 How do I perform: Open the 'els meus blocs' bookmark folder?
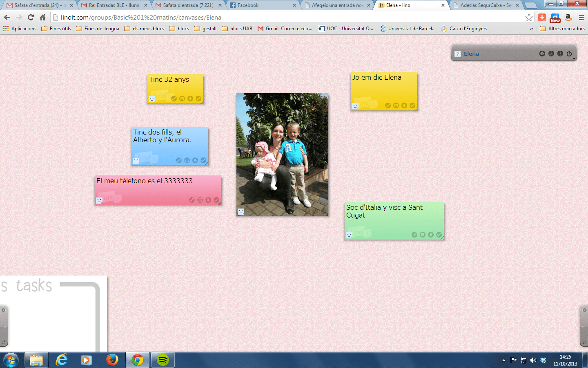pyautogui.click(x=144, y=29)
